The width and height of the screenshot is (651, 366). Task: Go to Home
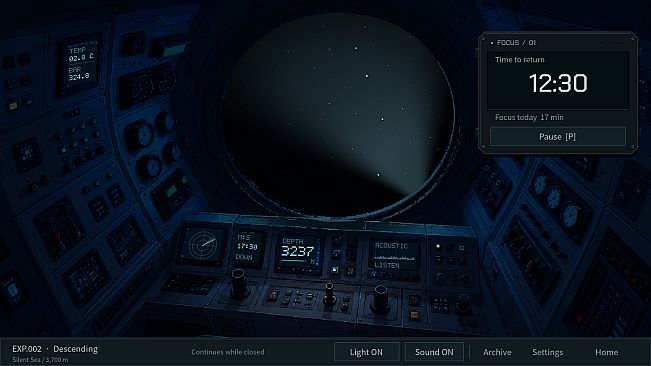607,352
